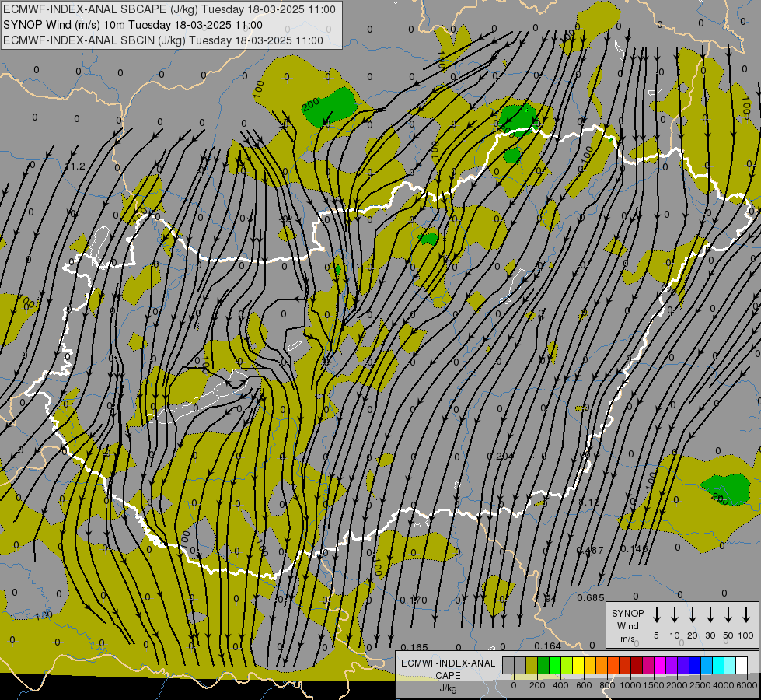This screenshot has height=700, width=761.
Task: Select the pale cyan swatch in CAPE legend
Action: point(731,665)
